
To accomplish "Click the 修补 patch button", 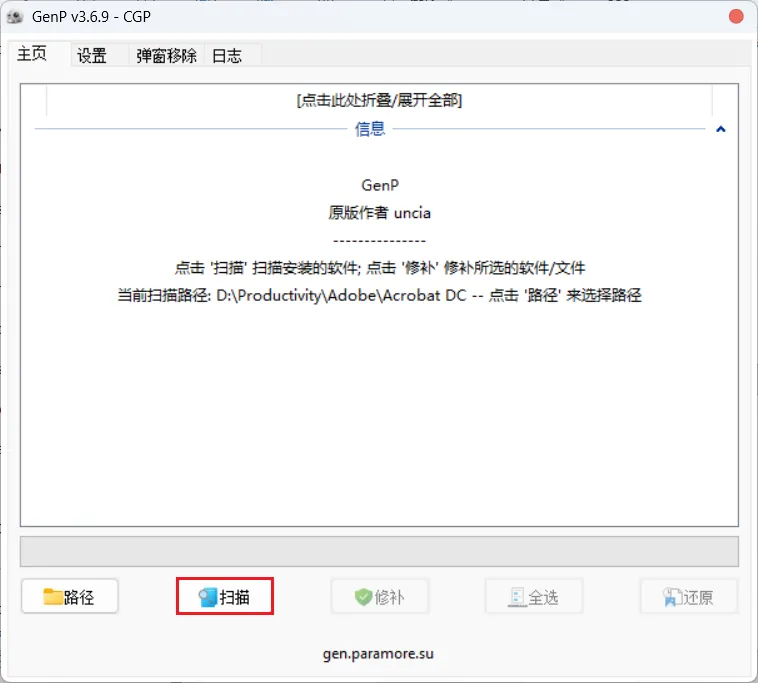I will point(379,596).
